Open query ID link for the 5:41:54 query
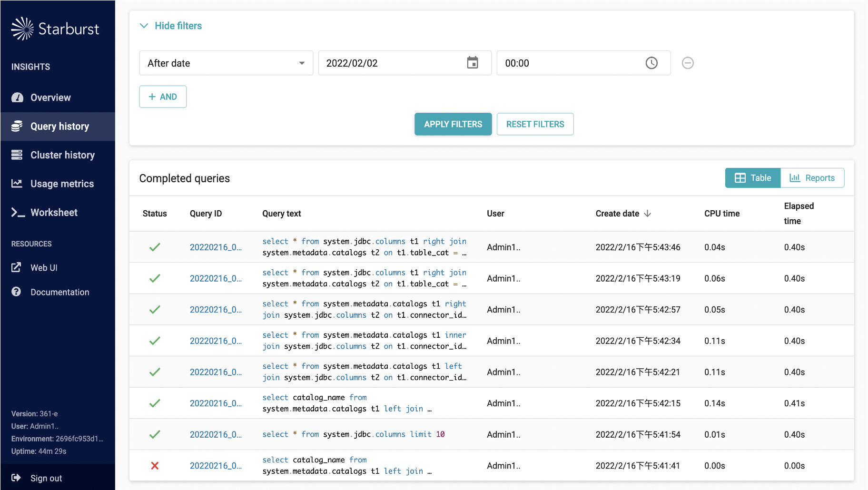Viewport: 868px width, 490px height. [x=216, y=435]
